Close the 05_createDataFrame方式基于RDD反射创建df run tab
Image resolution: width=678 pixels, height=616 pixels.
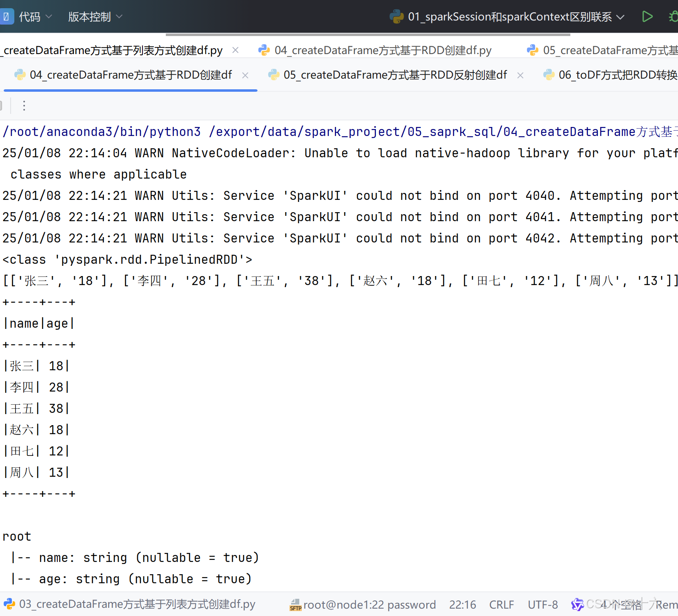click(x=520, y=75)
